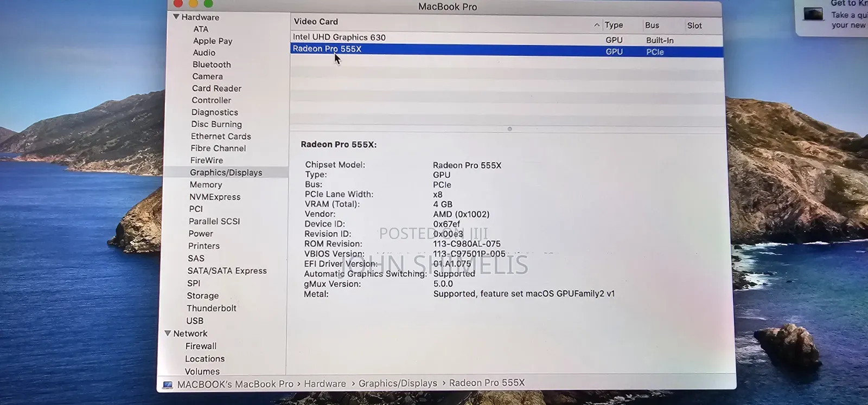Select ATA in the sidebar
This screenshot has height=405, width=868.
pyautogui.click(x=201, y=29)
